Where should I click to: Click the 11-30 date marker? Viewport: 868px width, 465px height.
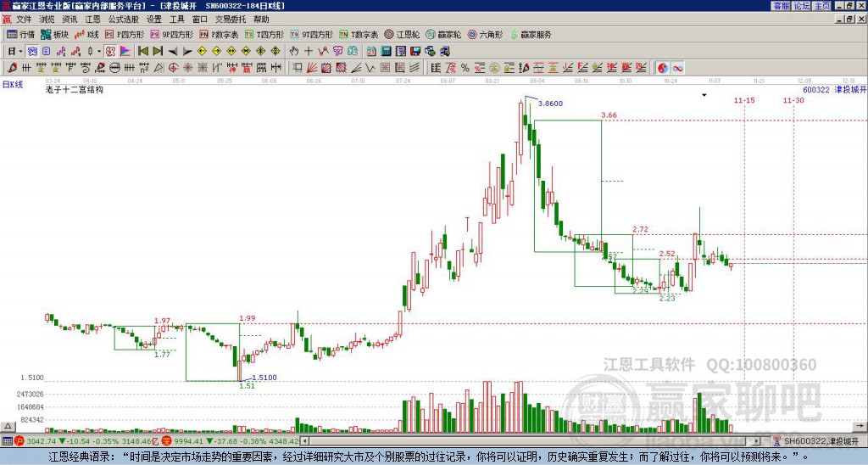793,100
